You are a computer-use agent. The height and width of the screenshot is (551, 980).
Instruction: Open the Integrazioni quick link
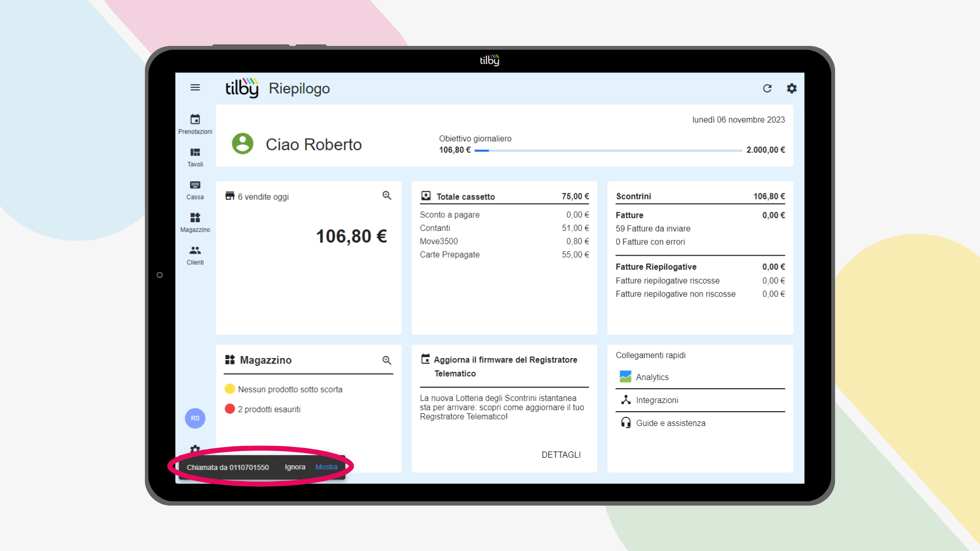tap(657, 400)
